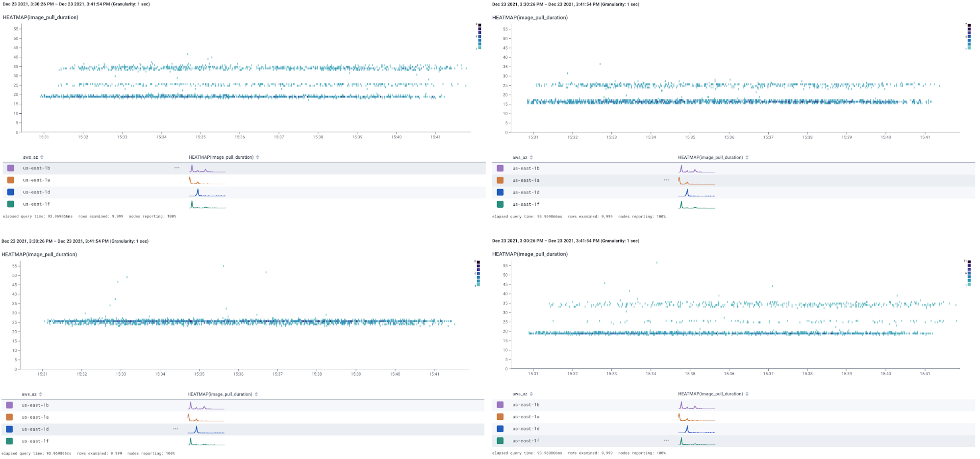Click the purple us-east-1b swatch in the top-left panel

(x=11, y=168)
